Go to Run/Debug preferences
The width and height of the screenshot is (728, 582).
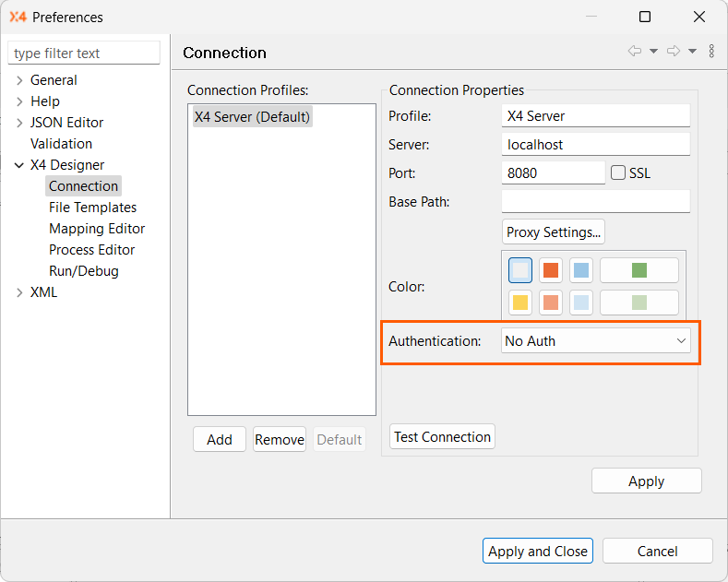click(84, 271)
